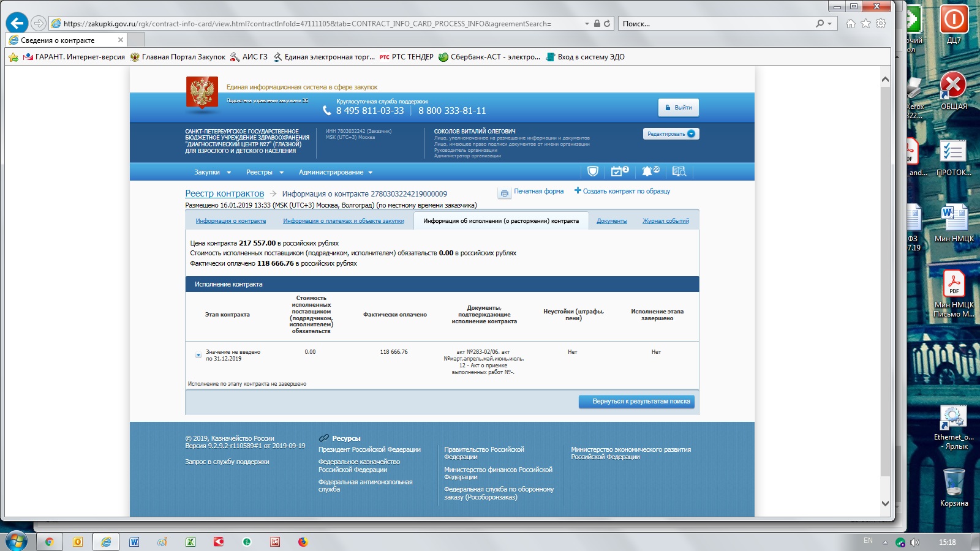Open Федеральная антимонопольная служба footer link
The height and width of the screenshot is (551, 980).
[366, 485]
